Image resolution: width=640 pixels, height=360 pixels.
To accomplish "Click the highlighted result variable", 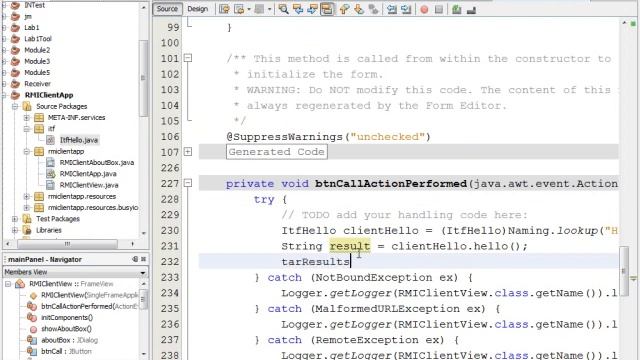I will pyautogui.click(x=350, y=246).
